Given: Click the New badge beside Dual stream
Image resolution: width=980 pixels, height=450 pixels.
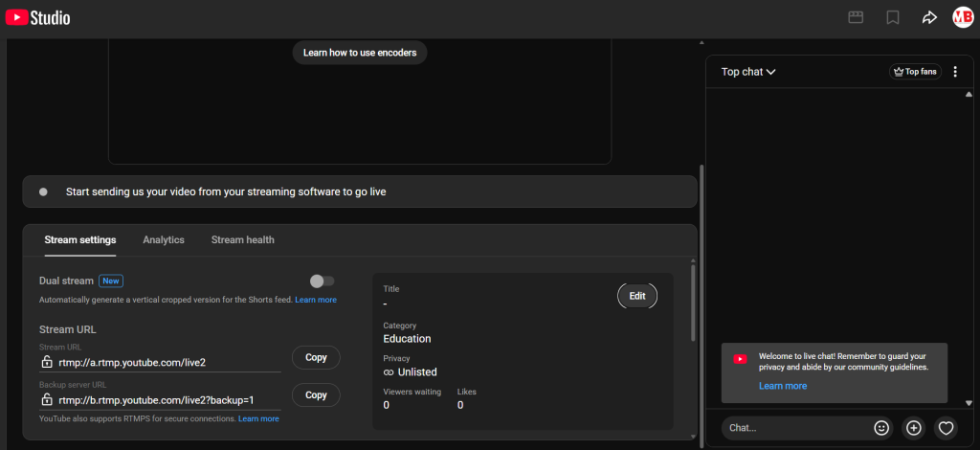Looking at the screenshot, I should click(111, 281).
